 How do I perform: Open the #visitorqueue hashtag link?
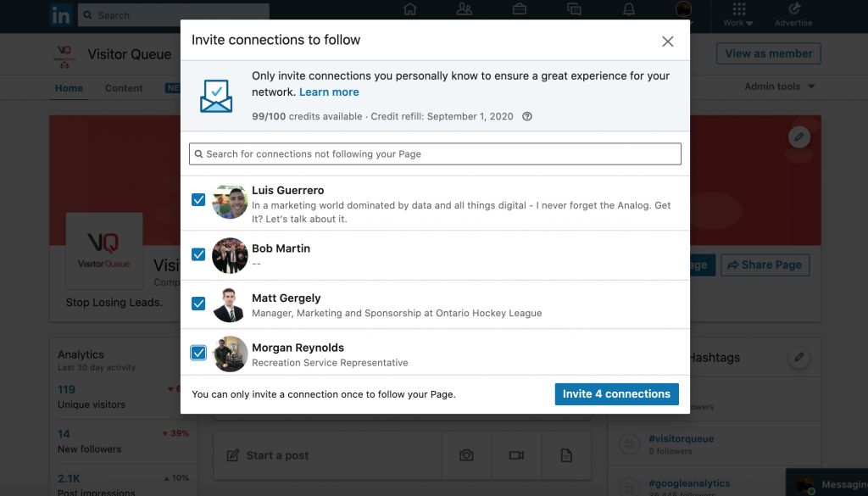(x=681, y=439)
